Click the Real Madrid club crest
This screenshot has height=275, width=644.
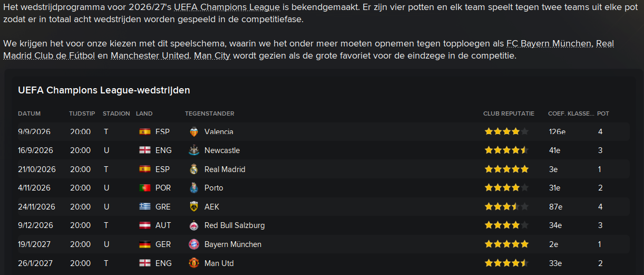193,169
